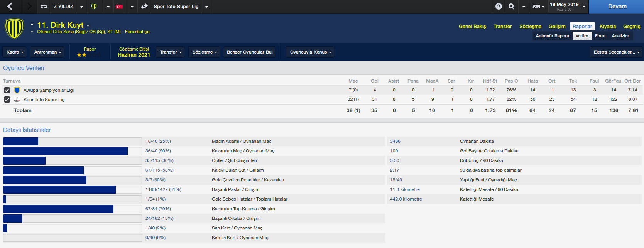Open the Kadro dropdown

coord(15,52)
